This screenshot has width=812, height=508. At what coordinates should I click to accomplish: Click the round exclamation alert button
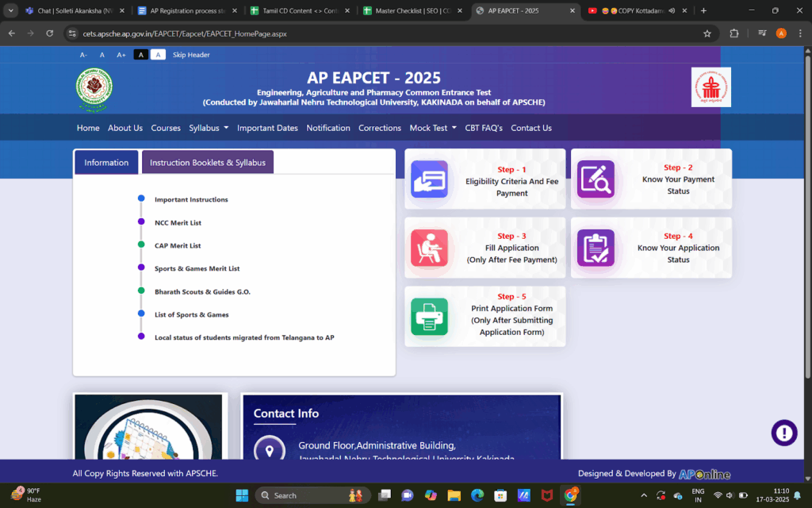click(784, 433)
